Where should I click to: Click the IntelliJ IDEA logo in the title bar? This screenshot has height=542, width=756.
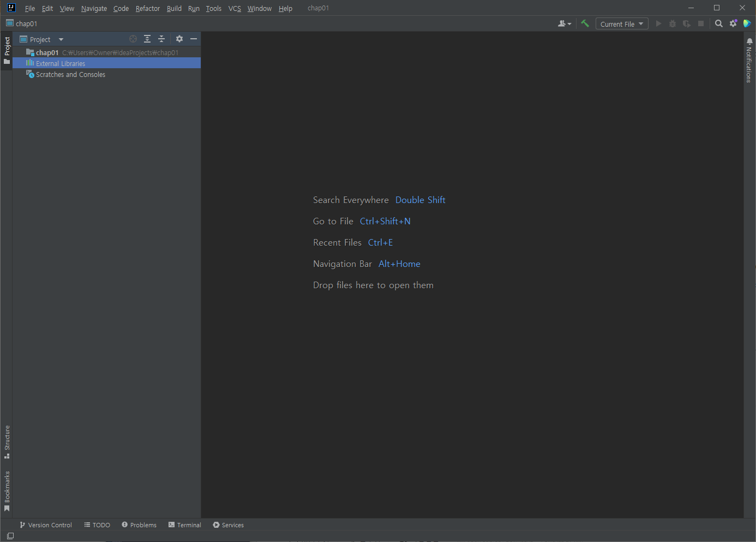pyautogui.click(x=11, y=8)
